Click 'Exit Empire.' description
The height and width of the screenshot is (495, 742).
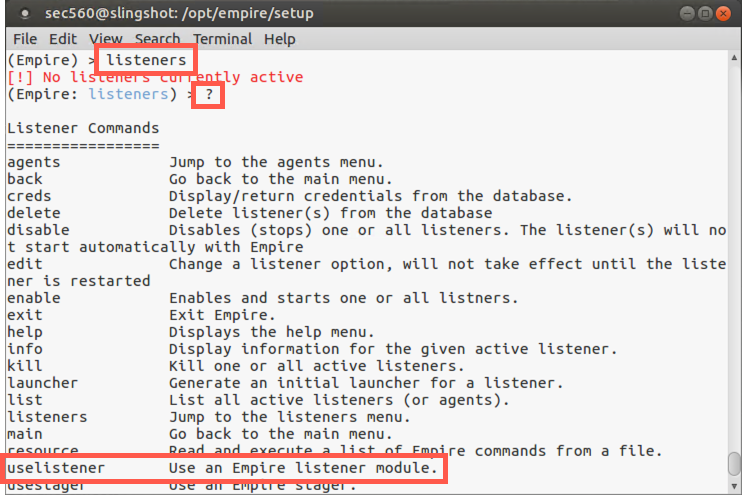coord(222,315)
